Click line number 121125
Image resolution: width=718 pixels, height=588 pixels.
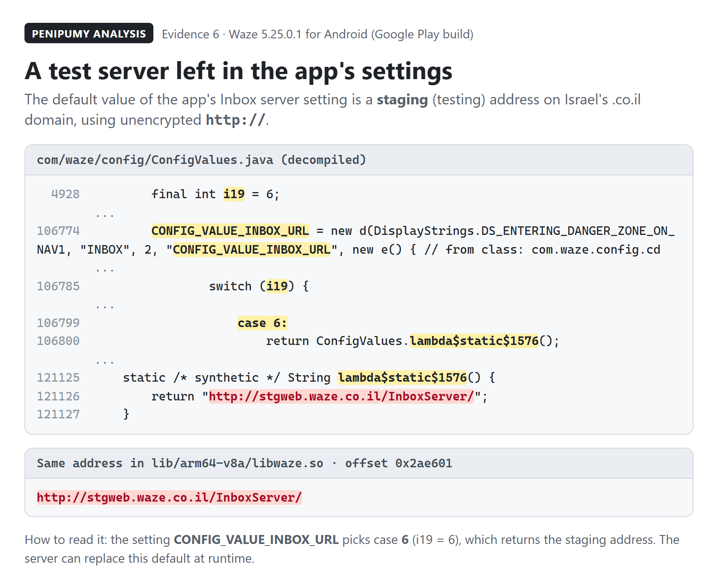pyautogui.click(x=58, y=378)
